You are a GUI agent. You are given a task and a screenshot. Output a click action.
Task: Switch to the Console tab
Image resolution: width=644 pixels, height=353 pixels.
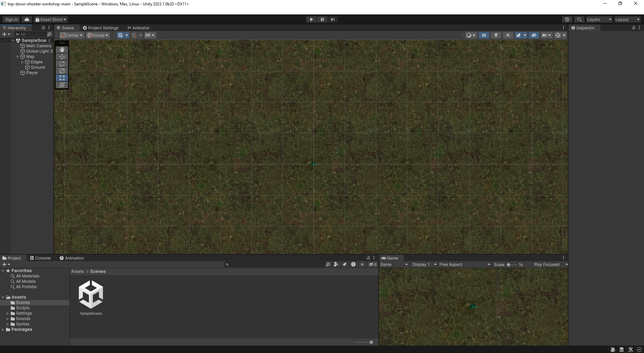pyautogui.click(x=40, y=258)
